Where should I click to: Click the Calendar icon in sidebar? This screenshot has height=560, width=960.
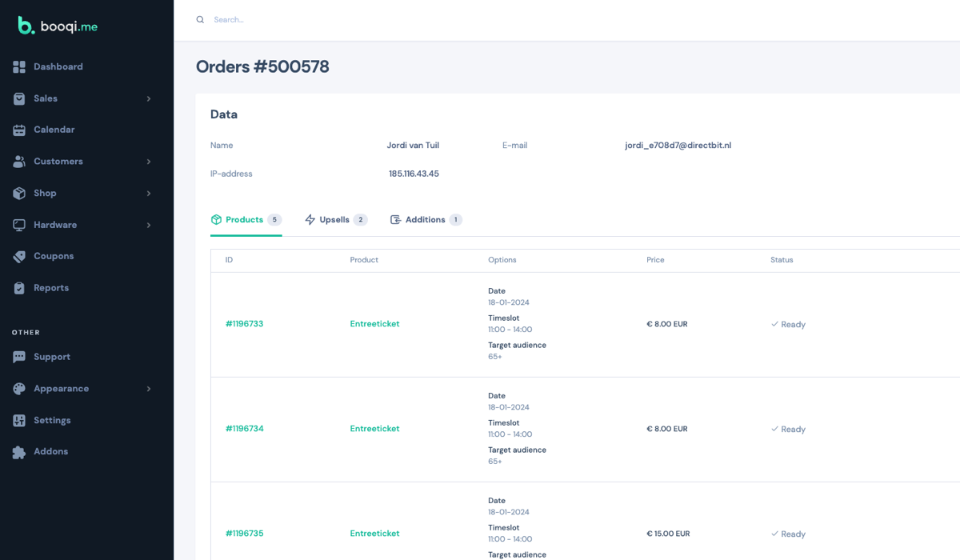pos(19,130)
